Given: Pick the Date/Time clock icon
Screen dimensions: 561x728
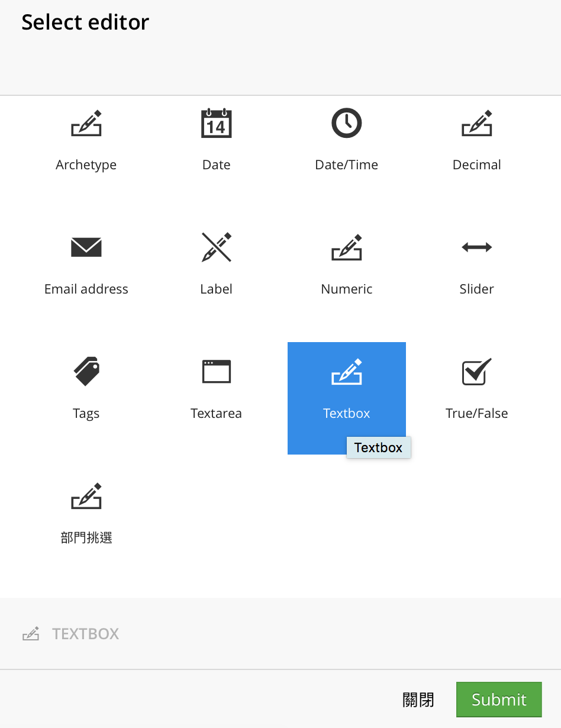Looking at the screenshot, I should click(346, 123).
